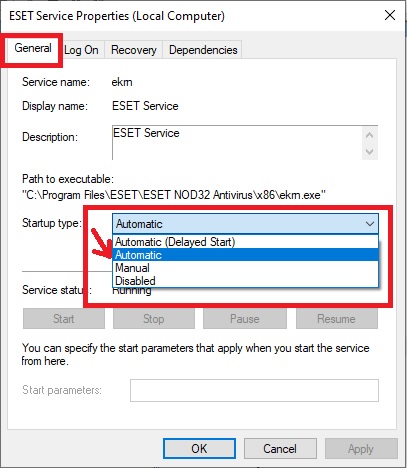Dismiss dialog with Cancel button
The width and height of the screenshot is (407, 468).
pos(280,449)
